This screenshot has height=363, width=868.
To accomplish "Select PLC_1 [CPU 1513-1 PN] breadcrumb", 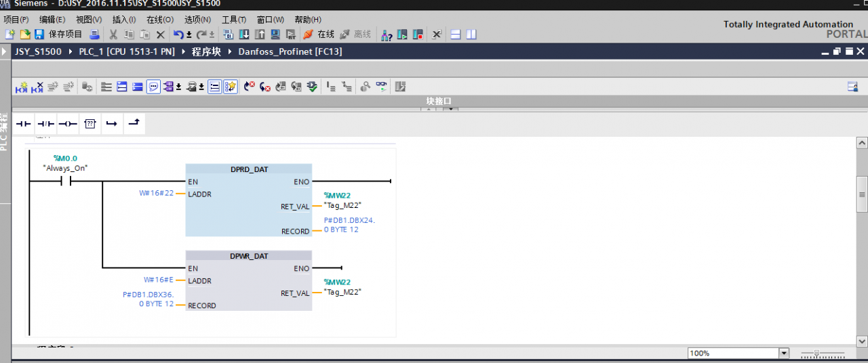I will [127, 51].
